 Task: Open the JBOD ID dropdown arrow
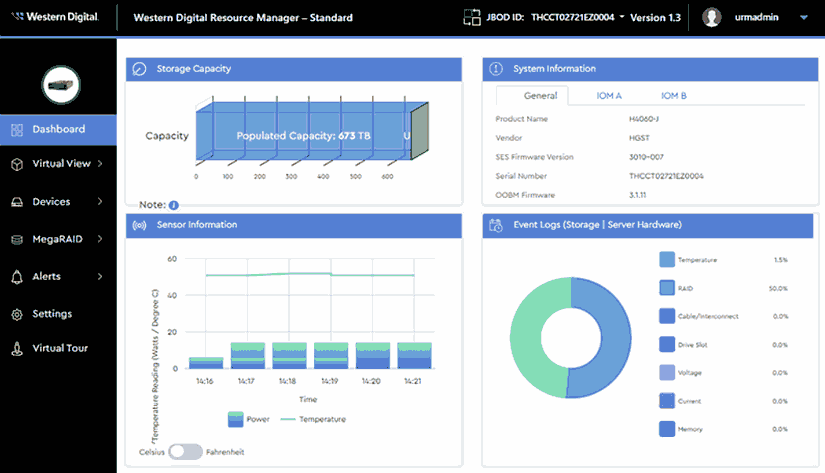[621, 17]
